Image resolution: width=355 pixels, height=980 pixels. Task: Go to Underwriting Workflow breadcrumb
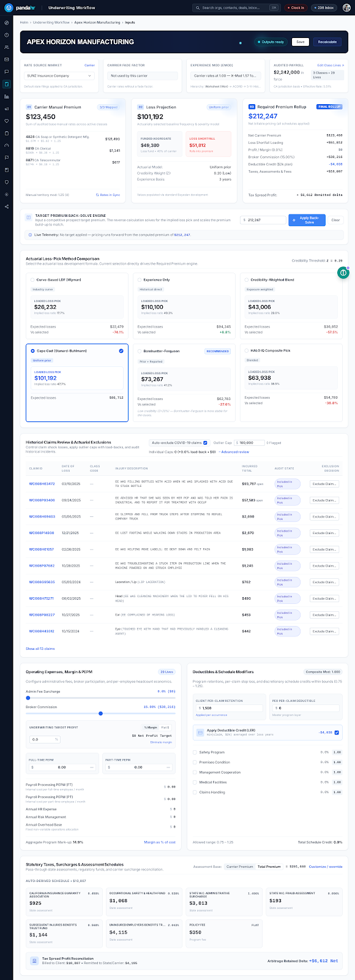pos(51,22)
